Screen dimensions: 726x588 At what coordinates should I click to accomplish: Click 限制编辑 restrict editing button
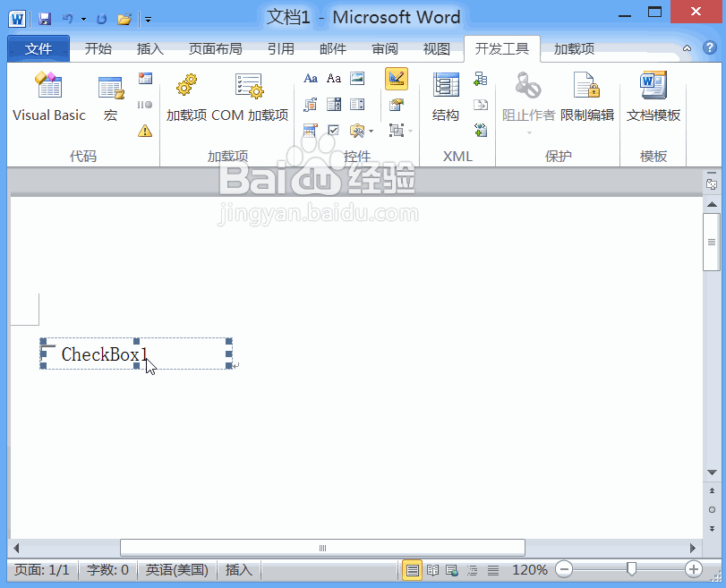pyautogui.click(x=587, y=97)
